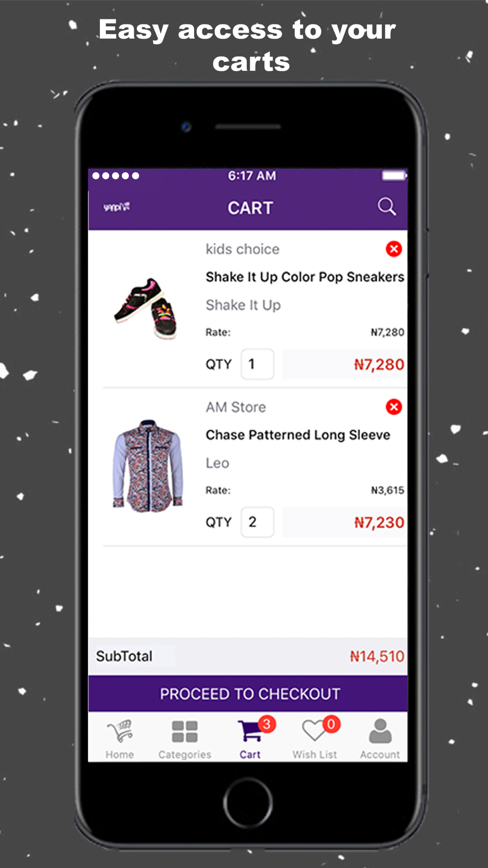
Task: Go to the Home tab
Action: pos(120,739)
